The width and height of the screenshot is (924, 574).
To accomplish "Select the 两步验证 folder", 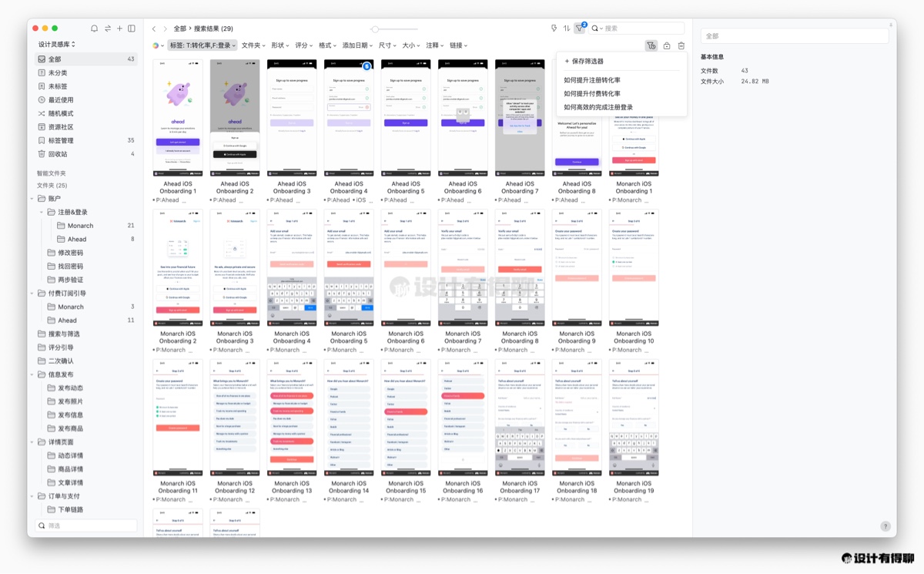I will [x=70, y=280].
